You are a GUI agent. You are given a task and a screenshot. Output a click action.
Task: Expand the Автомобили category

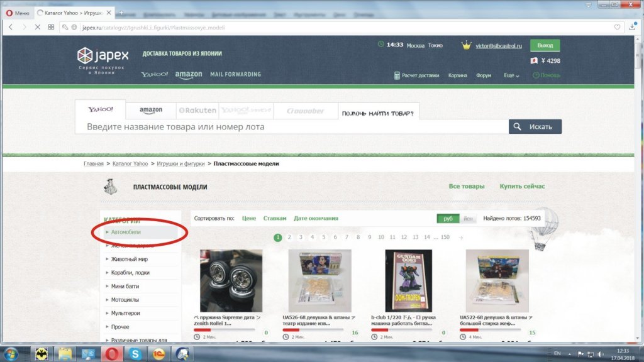(126, 232)
